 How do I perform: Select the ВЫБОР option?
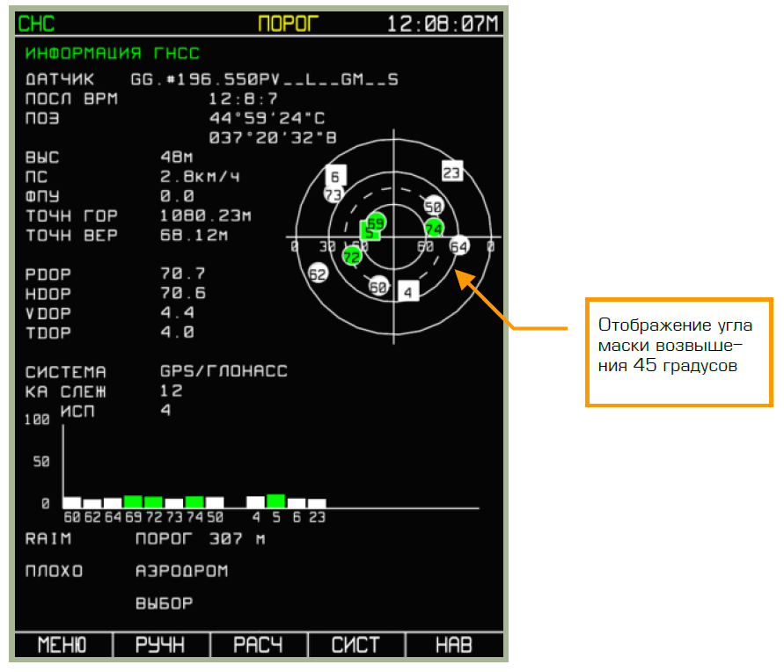pyautogui.click(x=164, y=603)
